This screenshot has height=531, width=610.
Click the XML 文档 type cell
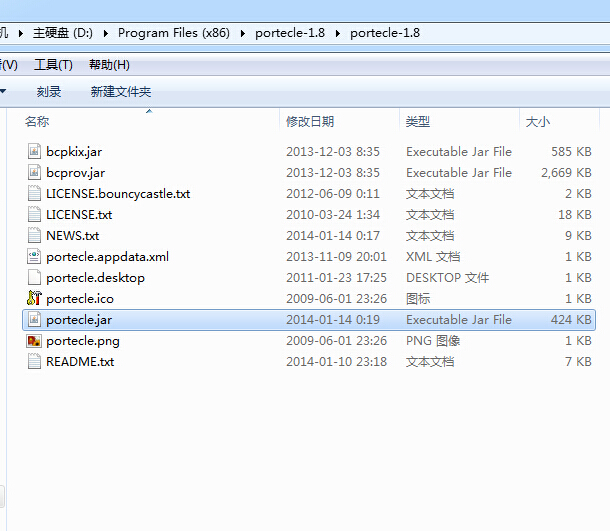pos(433,257)
